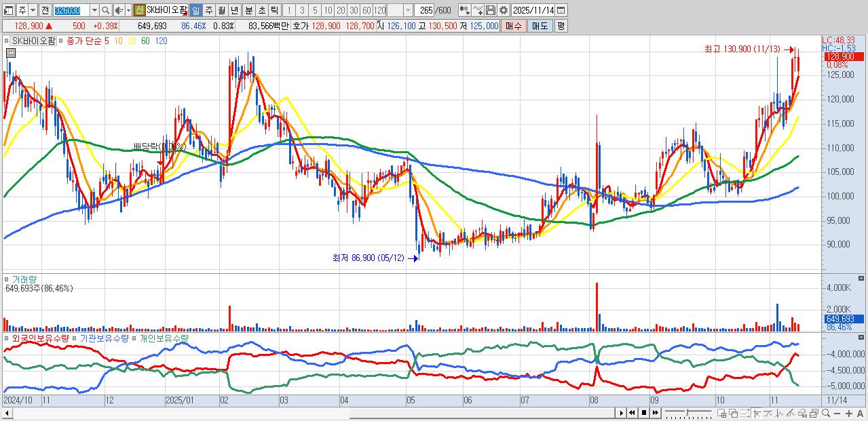Click the 신 credit badge icon
Viewport: 868px width, 421px height.
pos(138,10)
